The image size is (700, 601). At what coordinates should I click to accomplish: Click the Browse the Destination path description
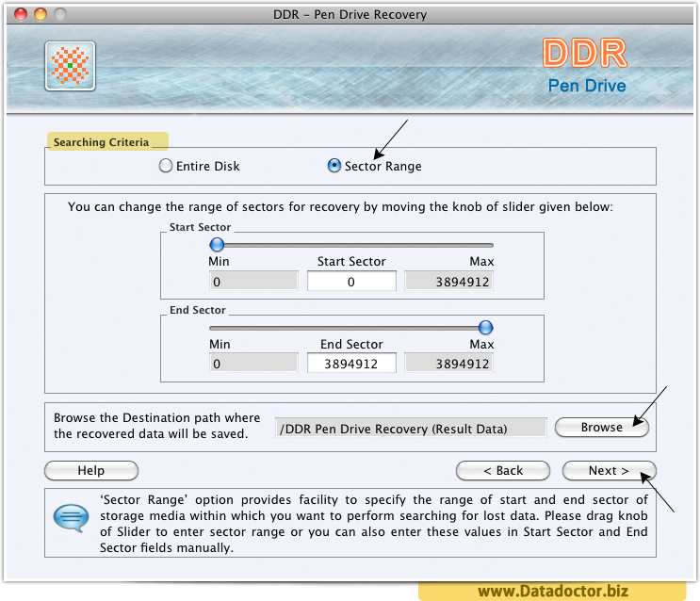click(156, 426)
